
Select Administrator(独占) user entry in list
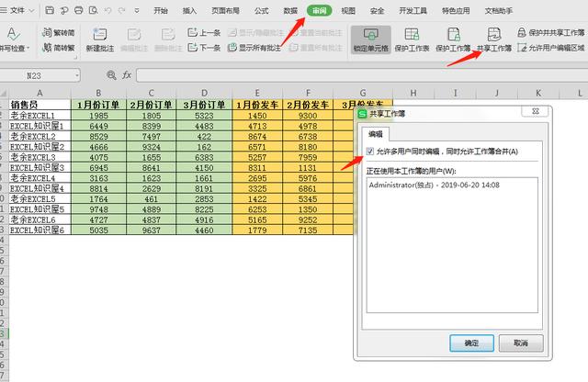click(x=435, y=185)
